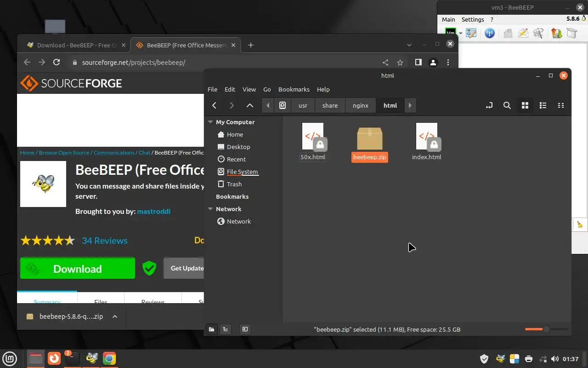Reload the SourceForge page
Viewport: 588px width, 368px height.
point(57,63)
